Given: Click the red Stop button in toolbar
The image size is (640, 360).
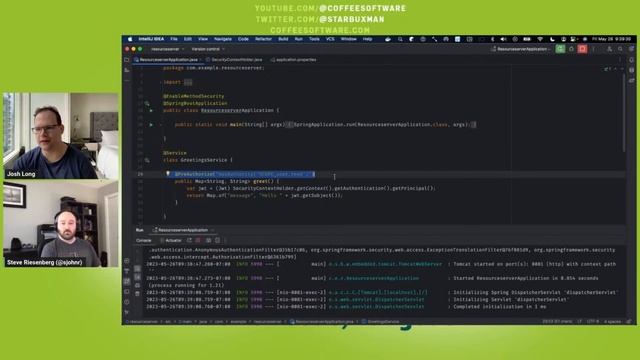Looking at the screenshot, I should (582, 49).
